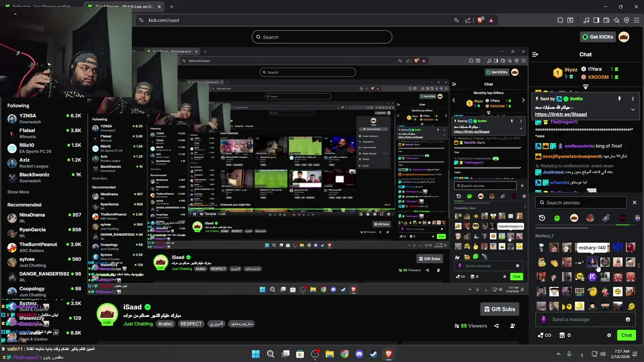This screenshot has height=362, width=644.
Task: Open the page translate icon in address bar
Action: [456, 20]
